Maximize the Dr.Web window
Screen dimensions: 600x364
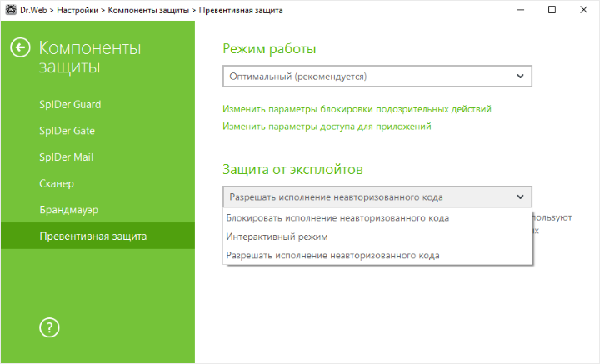point(552,10)
